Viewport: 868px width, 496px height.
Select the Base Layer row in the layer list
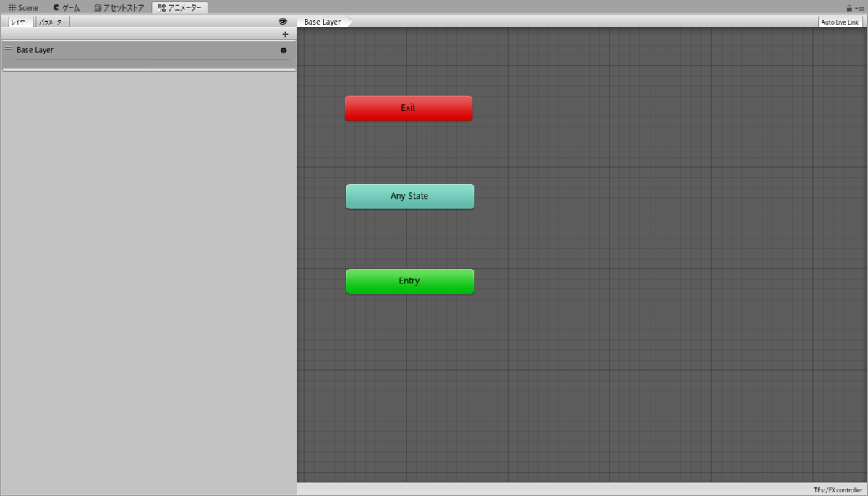point(148,55)
